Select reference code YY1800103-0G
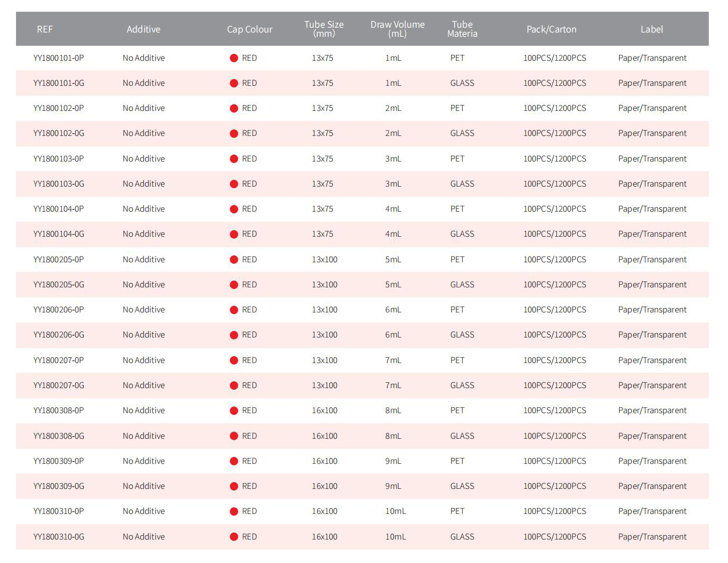 tap(59, 184)
